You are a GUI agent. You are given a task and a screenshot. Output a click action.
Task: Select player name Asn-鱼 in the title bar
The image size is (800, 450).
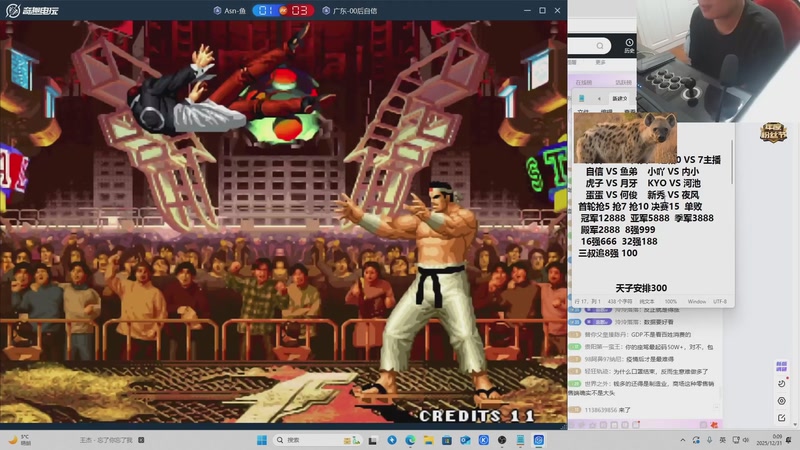point(234,11)
